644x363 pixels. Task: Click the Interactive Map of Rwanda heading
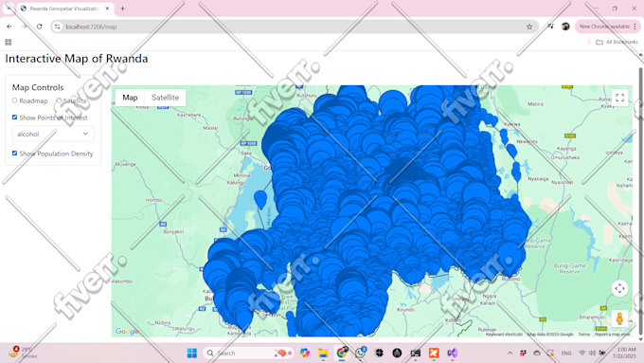coord(77,59)
